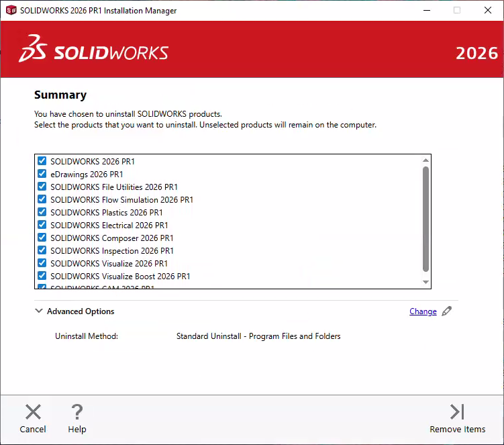Open Help via the question mark icon
This screenshot has width=504, height=445.
tap(77, 411)
